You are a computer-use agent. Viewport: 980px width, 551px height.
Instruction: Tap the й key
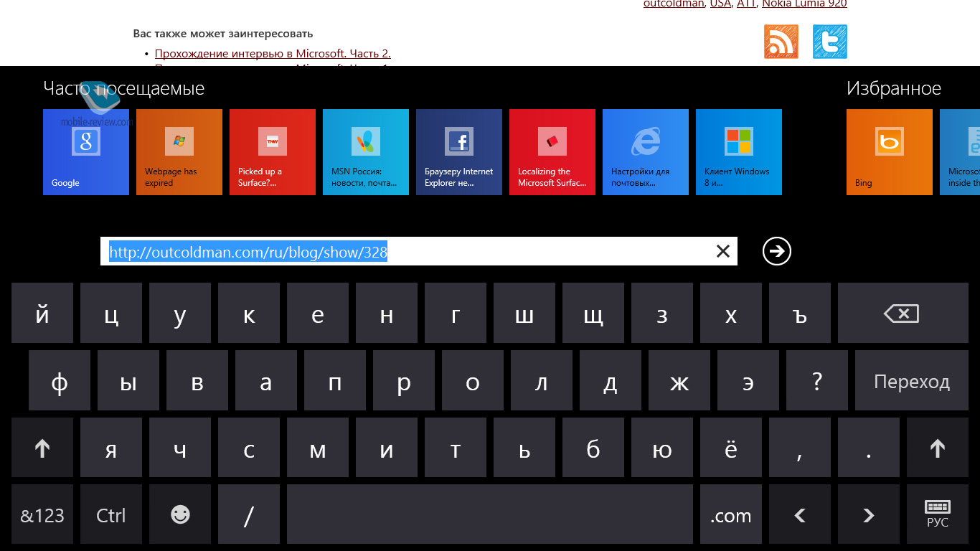42,313
